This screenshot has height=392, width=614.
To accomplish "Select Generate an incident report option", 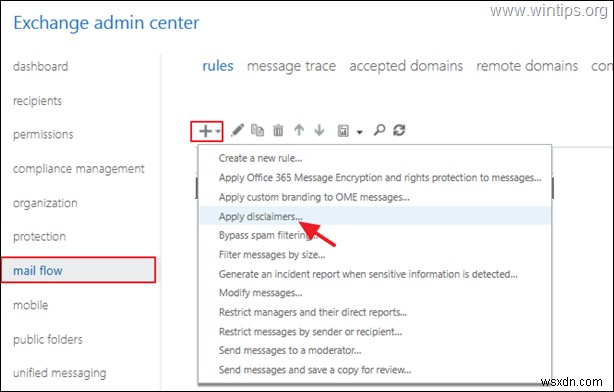I will (368, 274).
